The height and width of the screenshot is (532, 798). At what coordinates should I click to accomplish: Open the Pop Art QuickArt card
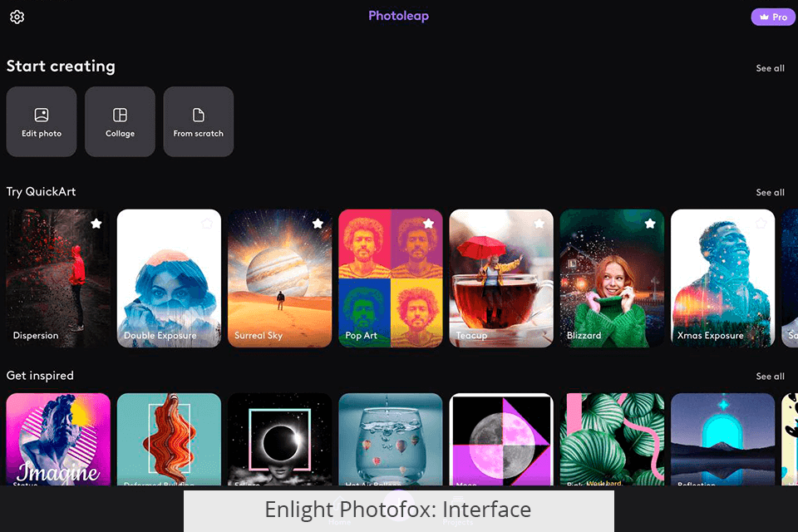(x=391, y=278)
